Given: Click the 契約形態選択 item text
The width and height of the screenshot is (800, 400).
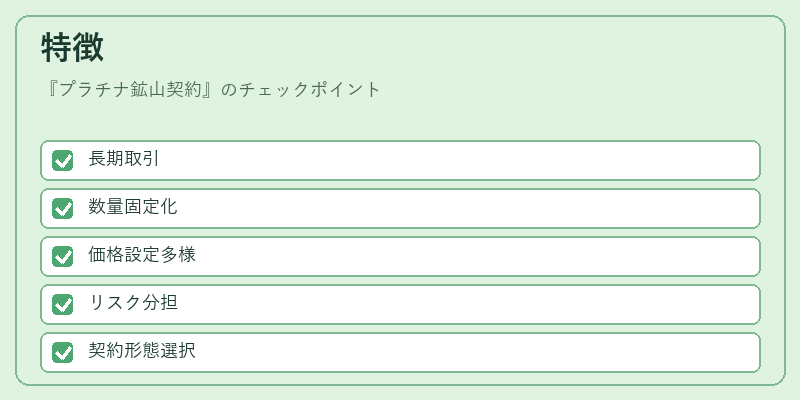Looking at the screenshot, I should (x=142, y=351).
